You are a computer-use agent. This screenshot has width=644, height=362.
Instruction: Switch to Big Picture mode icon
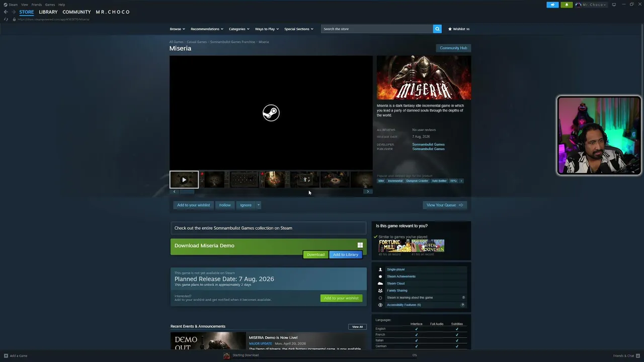click(x=614, y=5)
